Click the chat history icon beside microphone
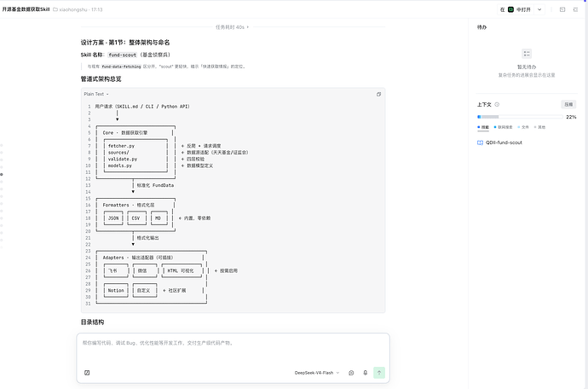588x389 pixels. pyautogui.click(x=351, y=373)
